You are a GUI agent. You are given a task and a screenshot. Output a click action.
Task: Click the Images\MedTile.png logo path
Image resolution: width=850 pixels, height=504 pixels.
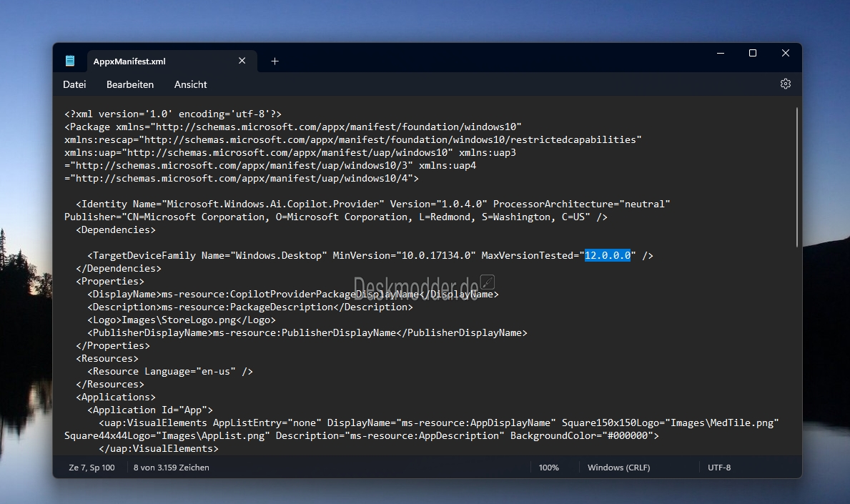[721, 423]
